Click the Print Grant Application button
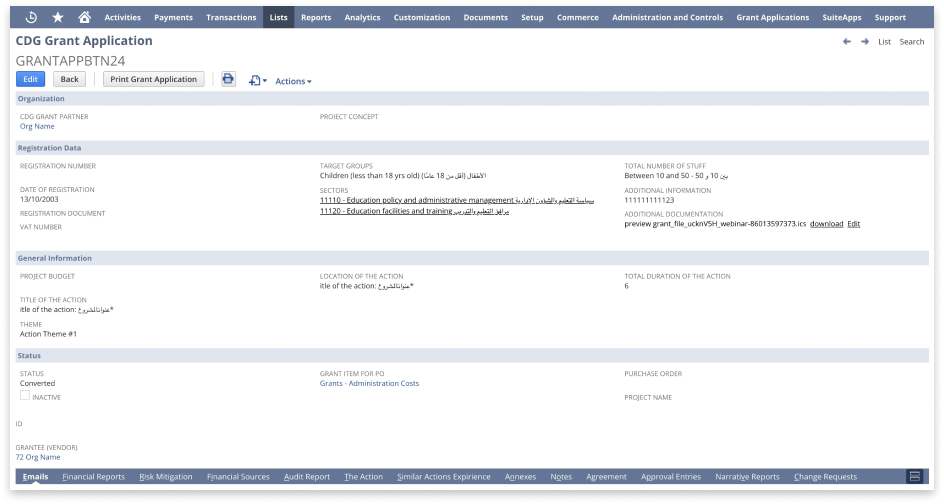 (x=153, y=79)
